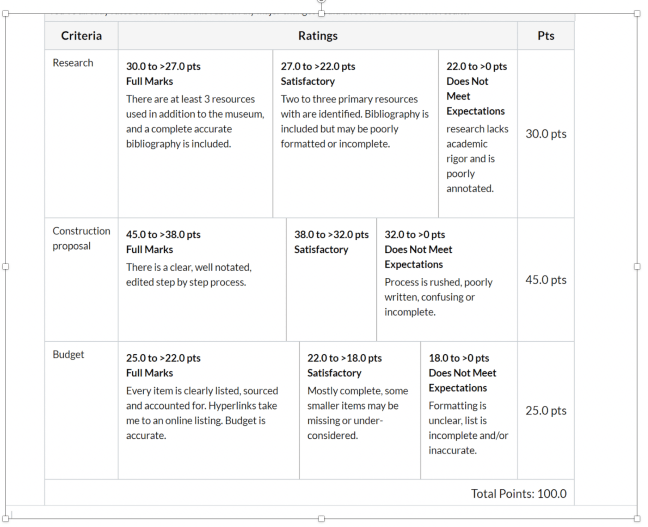Click the top-right corner resize handle
Viewport: 648px width, 527px height.
pos(637,14)
